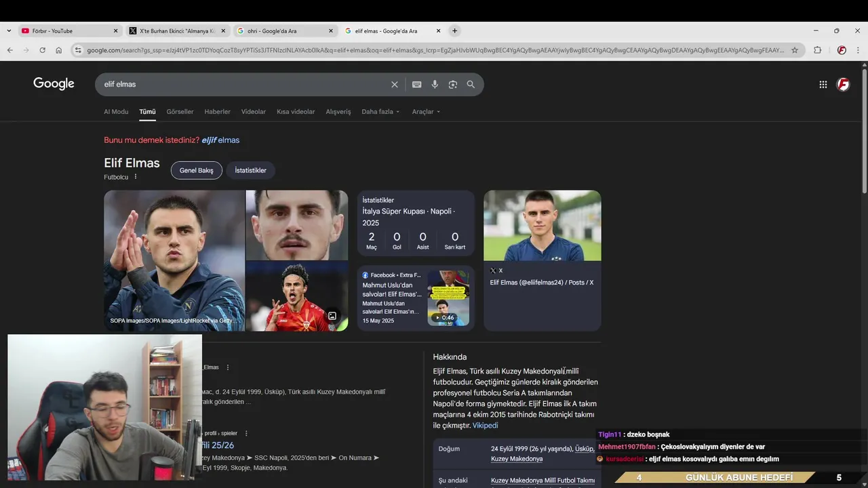The height and width of the screenshot is (488, 868).
Task: Open the Haberler tab
Action: [218, 112]
